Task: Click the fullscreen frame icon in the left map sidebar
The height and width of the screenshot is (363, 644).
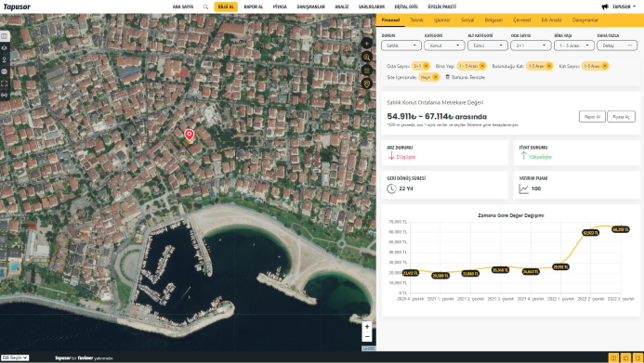Action: [x=4, y=84]
